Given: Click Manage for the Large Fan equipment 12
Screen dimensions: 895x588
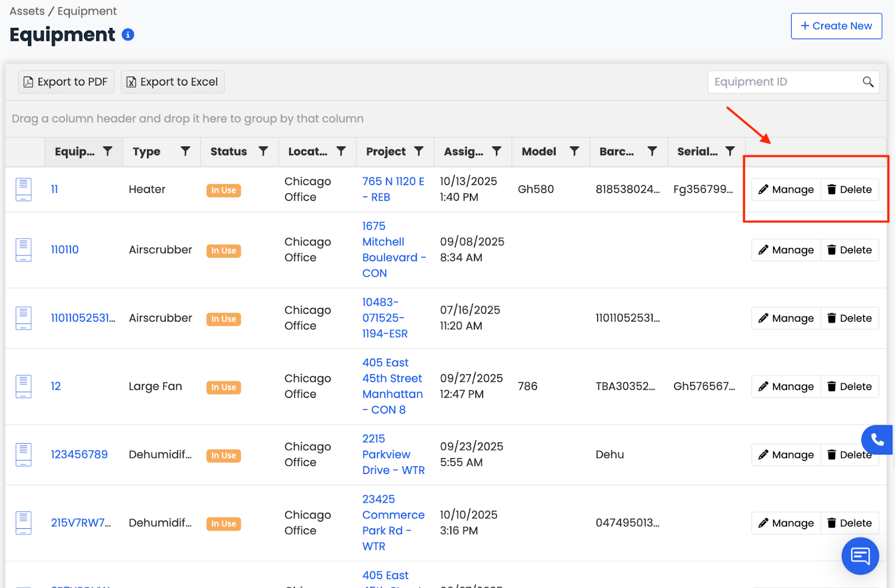Looking at the screenshot, I should [786, 386].
